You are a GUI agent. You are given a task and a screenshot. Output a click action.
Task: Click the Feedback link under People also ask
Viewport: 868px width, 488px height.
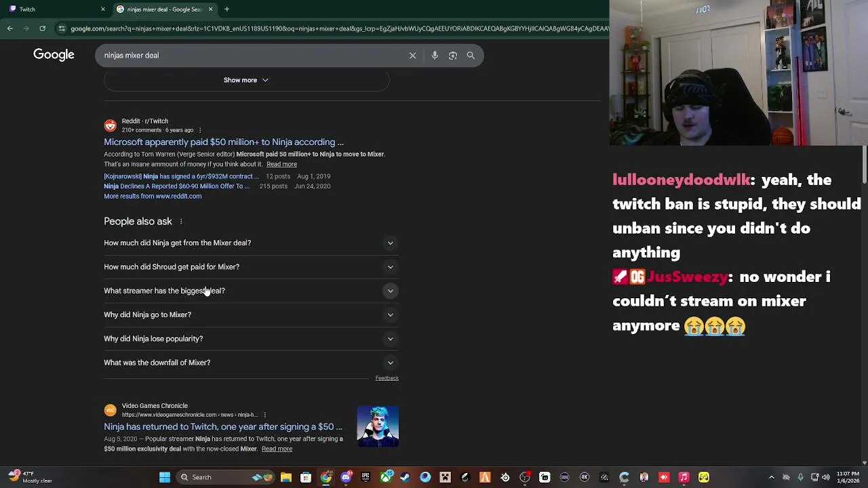[387, 378]
